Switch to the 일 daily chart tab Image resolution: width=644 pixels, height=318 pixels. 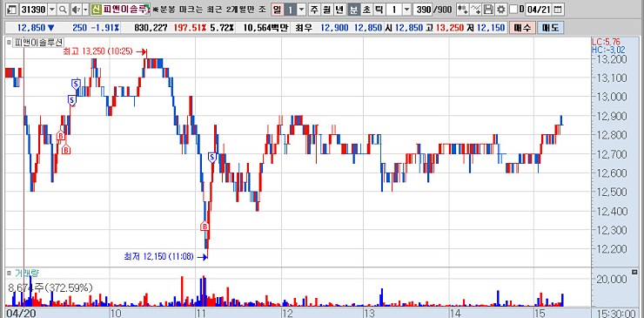pyautogui.click(x=278, y=10)
